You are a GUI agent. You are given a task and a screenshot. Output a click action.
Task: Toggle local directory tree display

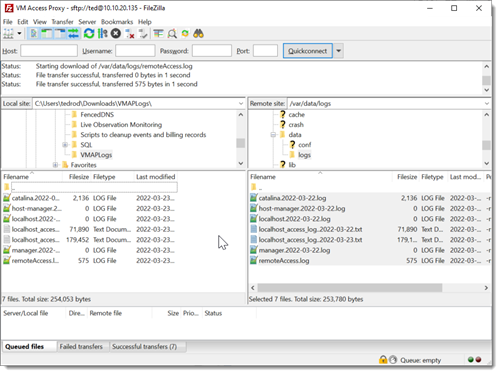click(x=47, y=34)
